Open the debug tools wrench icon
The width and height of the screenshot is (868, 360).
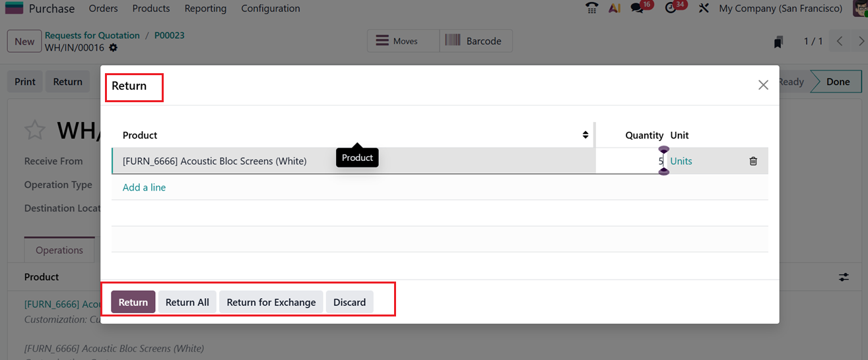point(704,9)
